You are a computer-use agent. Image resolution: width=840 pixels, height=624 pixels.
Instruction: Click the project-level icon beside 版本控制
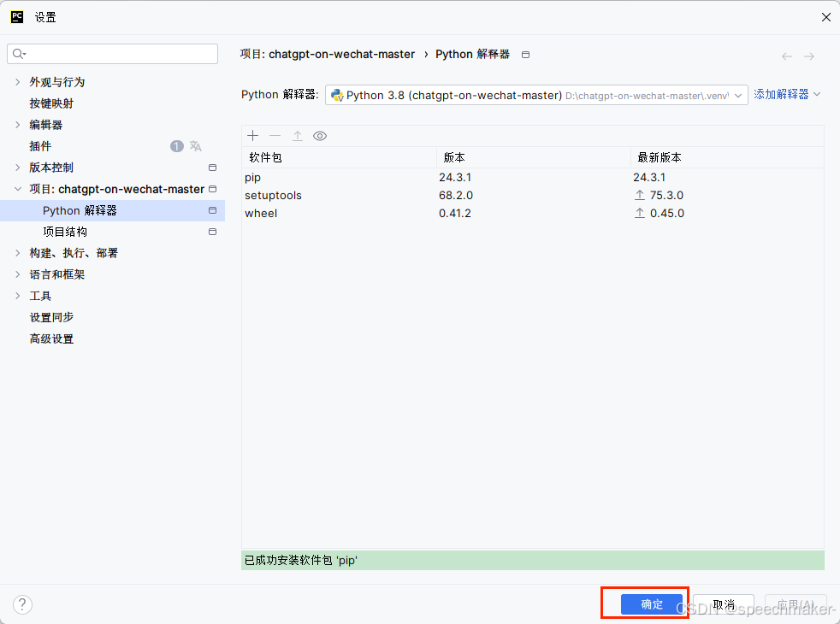(x=213, y=168)
